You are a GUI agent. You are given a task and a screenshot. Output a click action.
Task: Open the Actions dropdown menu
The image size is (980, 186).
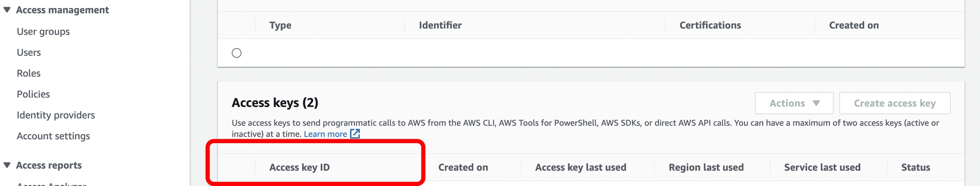tap(794, 103)
